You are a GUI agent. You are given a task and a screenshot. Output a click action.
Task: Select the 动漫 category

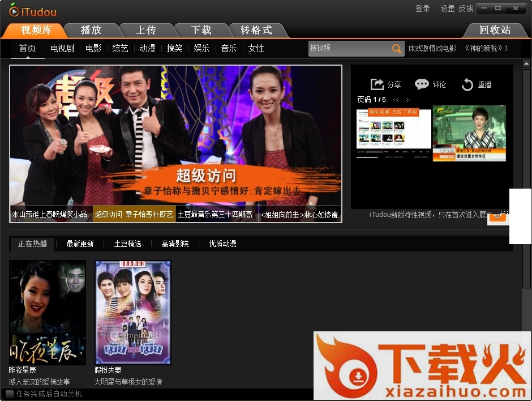(148, 49)
